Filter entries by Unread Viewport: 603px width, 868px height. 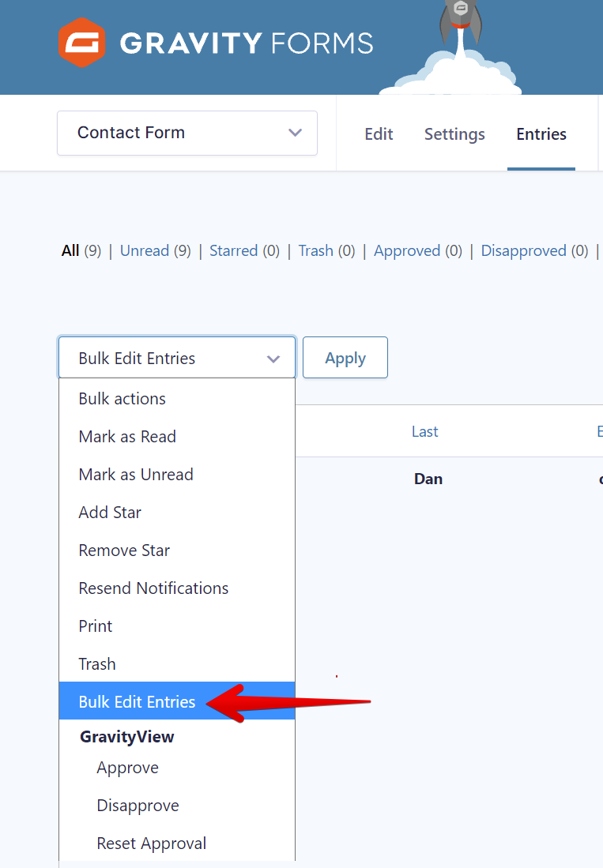pyautogui.click(x=145, y=251)
